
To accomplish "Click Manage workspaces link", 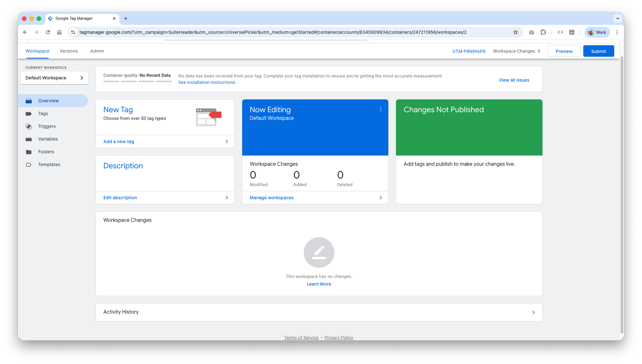I will (272, 198).
